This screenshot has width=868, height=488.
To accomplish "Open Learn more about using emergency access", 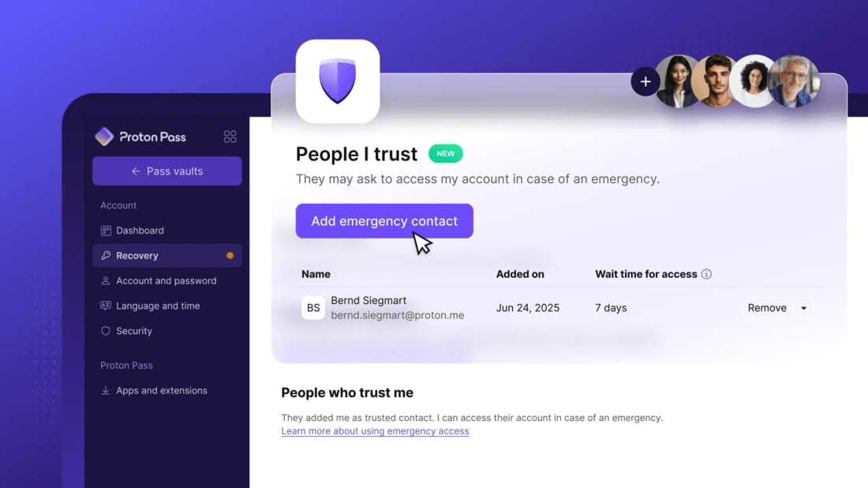I will click(x=375, y=431).
